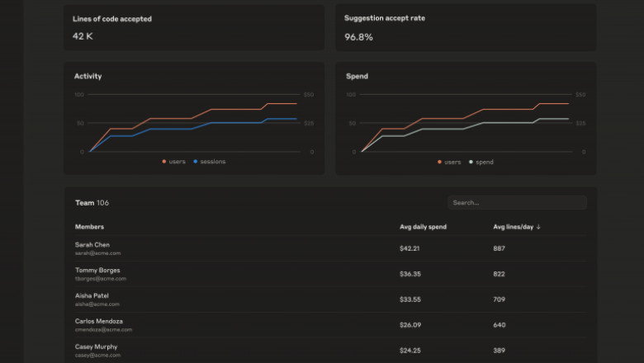The width and height of the screenshot is (644, 363).
Task: Select the Aisha Patel member name
Action: (x=92, y=295)
